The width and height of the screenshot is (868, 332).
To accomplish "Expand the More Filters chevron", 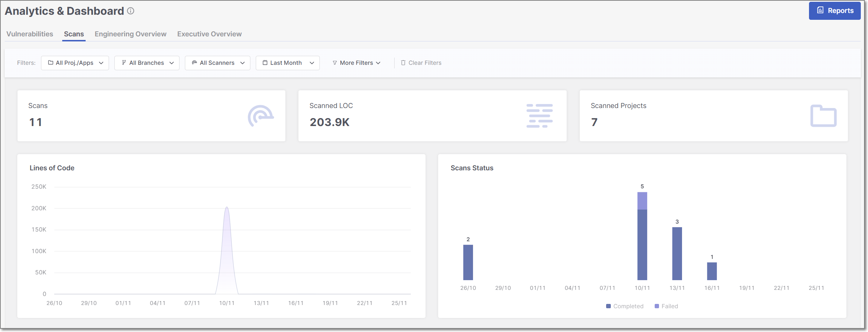I will 378,63.
